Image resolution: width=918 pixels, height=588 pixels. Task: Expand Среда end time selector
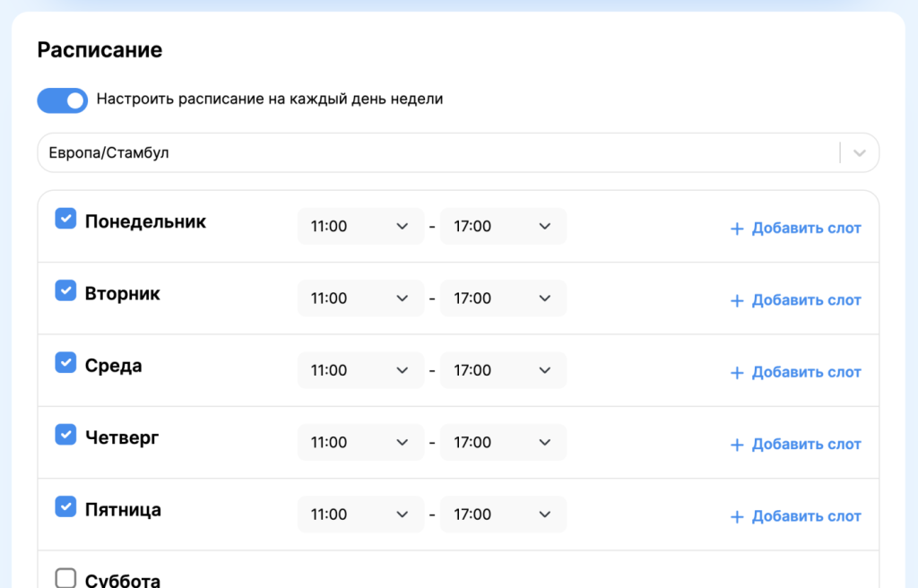coord(503,370)
